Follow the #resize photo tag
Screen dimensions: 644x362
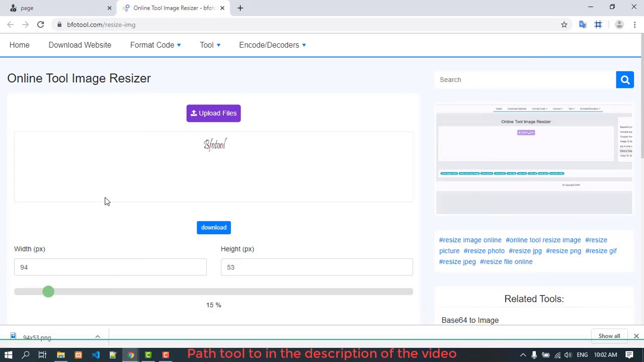click(x=484, y=251)
